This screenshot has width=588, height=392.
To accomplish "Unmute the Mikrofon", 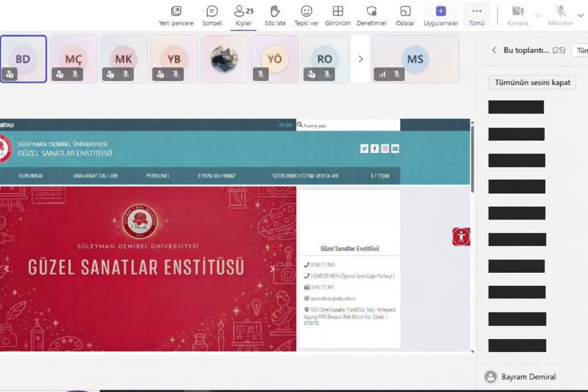I will pyautogui.click(x=560, y=16).
